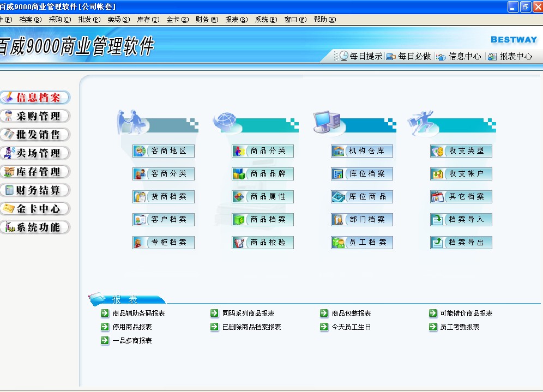Click 库位商品 (bin location goods) button
543x392 pixels.
362,197
